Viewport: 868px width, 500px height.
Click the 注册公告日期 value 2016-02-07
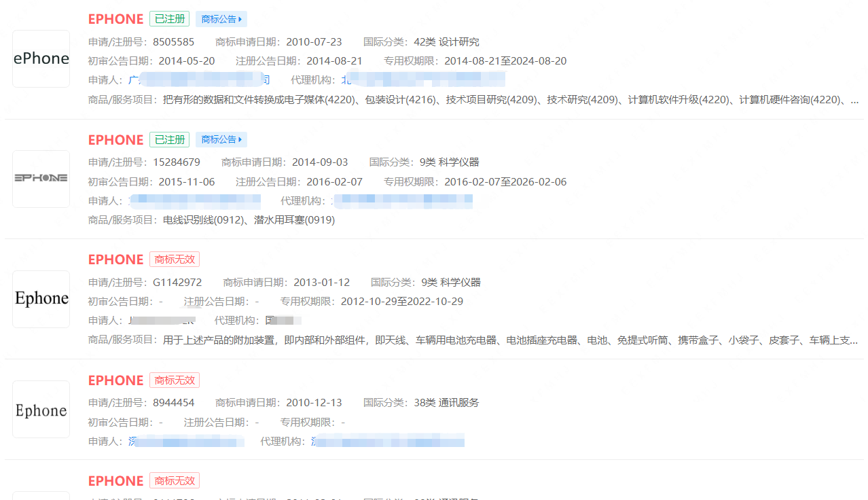(x=334, y=182)
